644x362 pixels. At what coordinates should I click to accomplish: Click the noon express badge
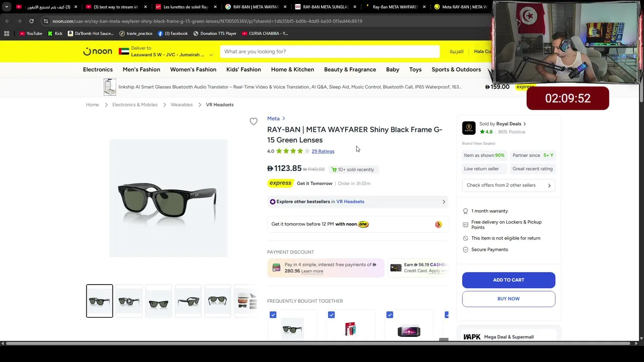(280, 183)
